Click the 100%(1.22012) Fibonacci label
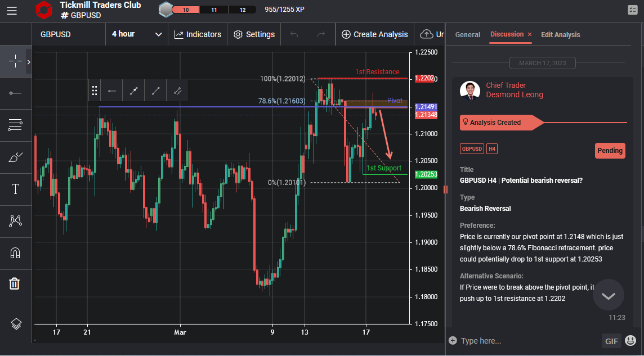The image size is (644, 356). pyautogui.click(x=283, y=79)
